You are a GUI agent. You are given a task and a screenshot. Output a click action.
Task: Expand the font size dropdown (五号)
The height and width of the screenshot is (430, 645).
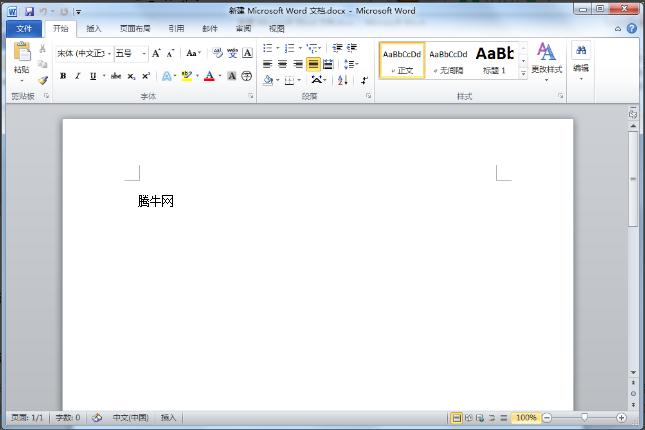click(144, 53)
